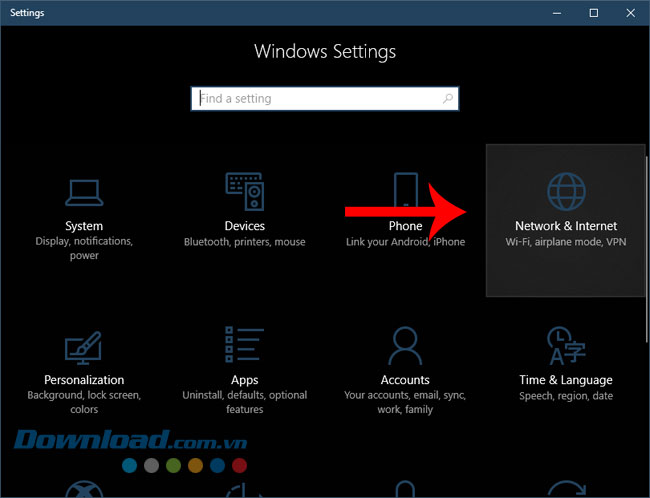The height and width of the screenshot is (498, 650).
Task: Click the Apps list icon
Action: (244, 346)
